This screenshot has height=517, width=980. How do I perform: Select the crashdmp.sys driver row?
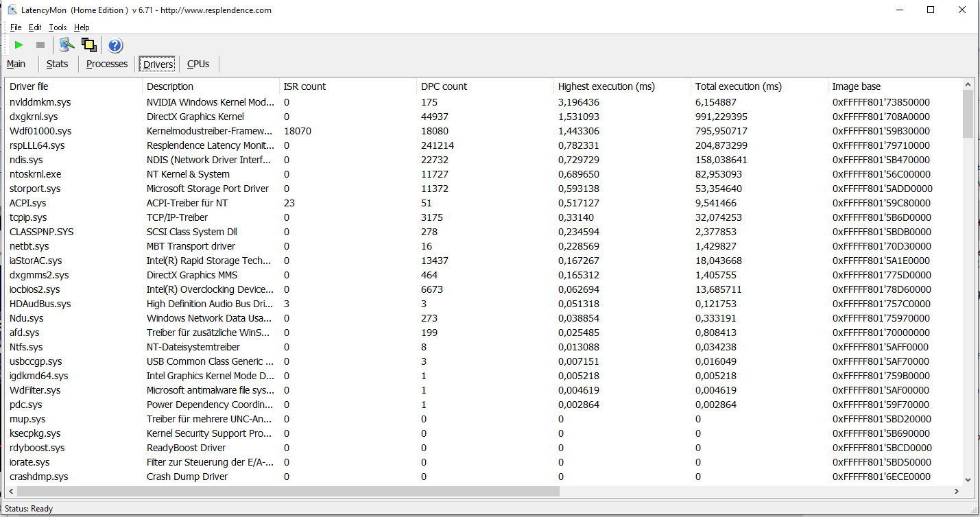(483, 477)
